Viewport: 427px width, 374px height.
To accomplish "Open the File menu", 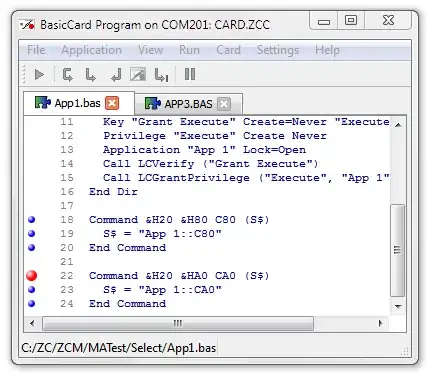I will coord(36,50).
